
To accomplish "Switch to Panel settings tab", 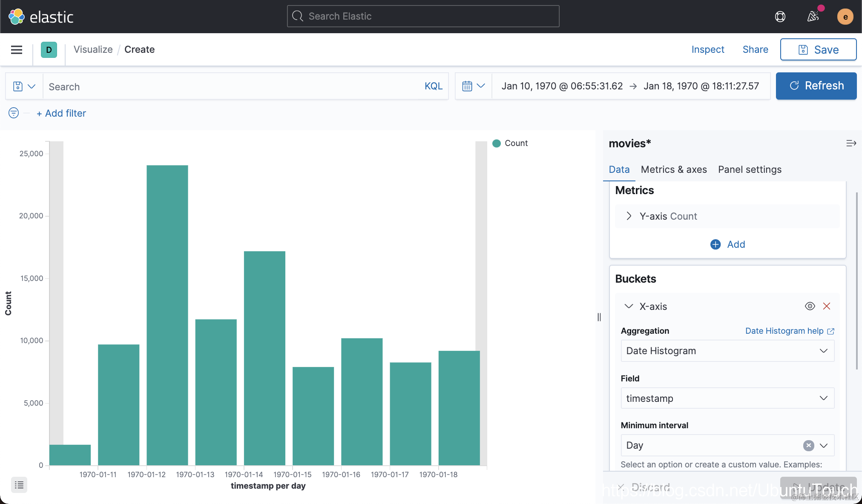I will 749,169.
